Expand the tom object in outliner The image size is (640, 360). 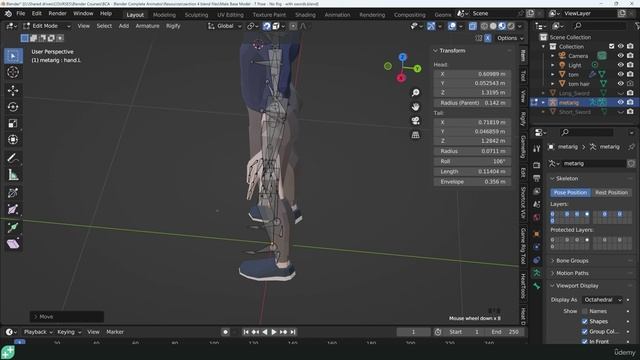coord(553,74)
